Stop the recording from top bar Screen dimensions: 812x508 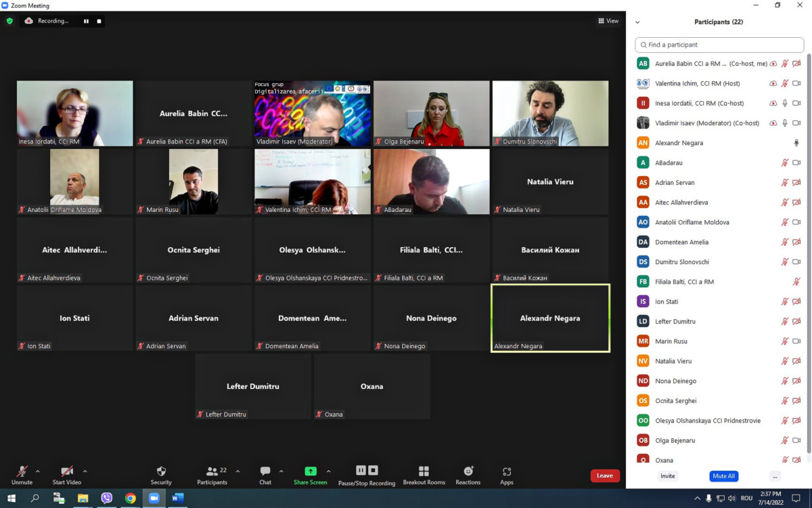[99, 21]
